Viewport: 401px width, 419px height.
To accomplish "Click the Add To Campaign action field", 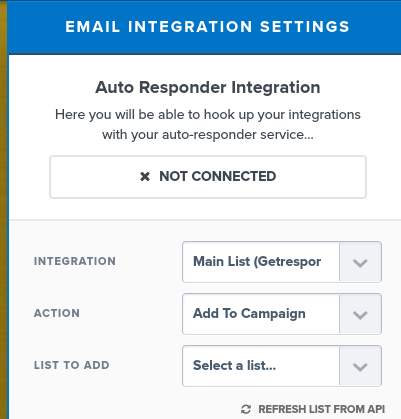I will pyautogui.click(x=282, y=314).
